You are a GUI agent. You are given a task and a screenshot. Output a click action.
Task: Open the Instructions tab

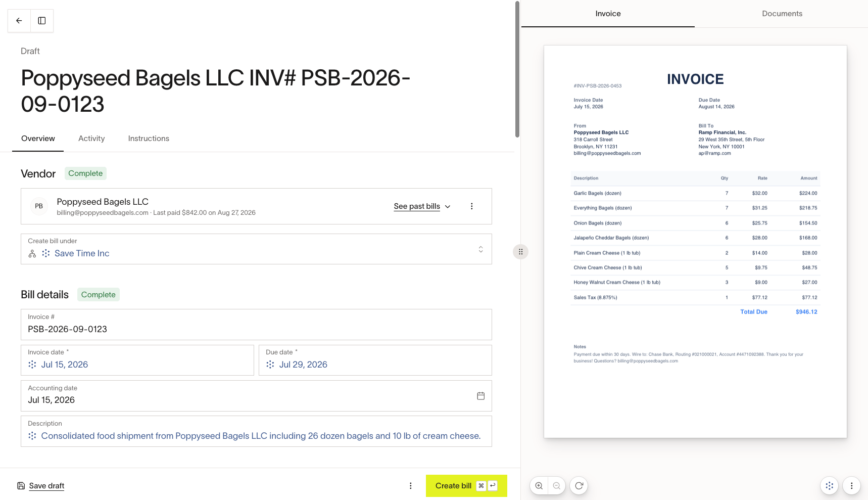click(x=149, y=139)
